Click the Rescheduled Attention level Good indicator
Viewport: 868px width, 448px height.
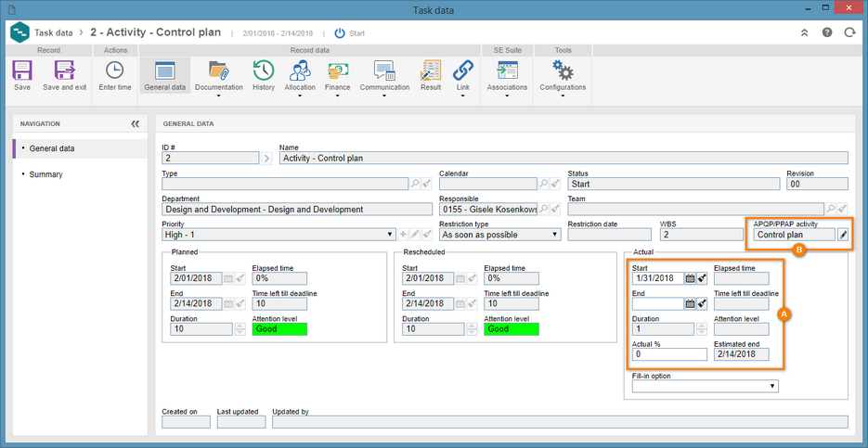pyautogui.click(x=512, y=329)
